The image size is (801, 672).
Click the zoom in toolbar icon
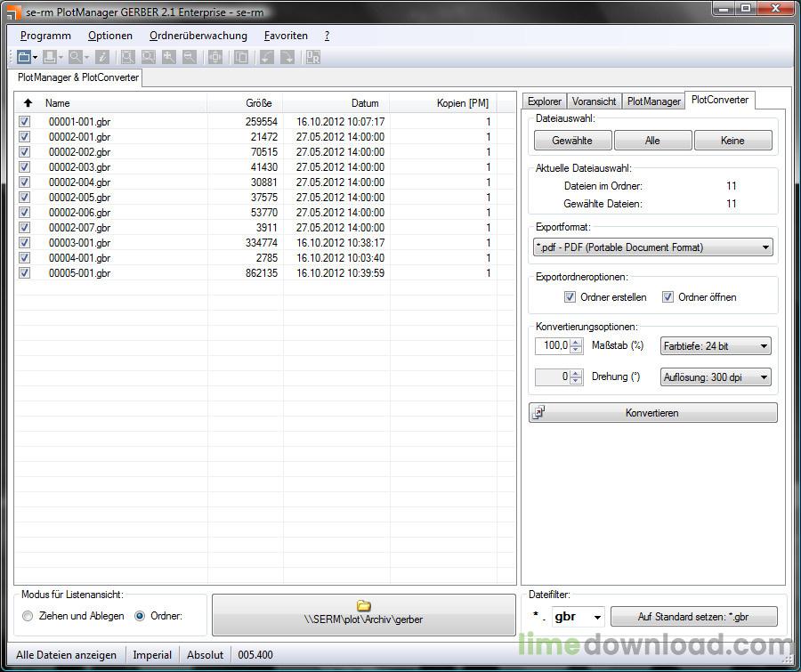point(168,57)
